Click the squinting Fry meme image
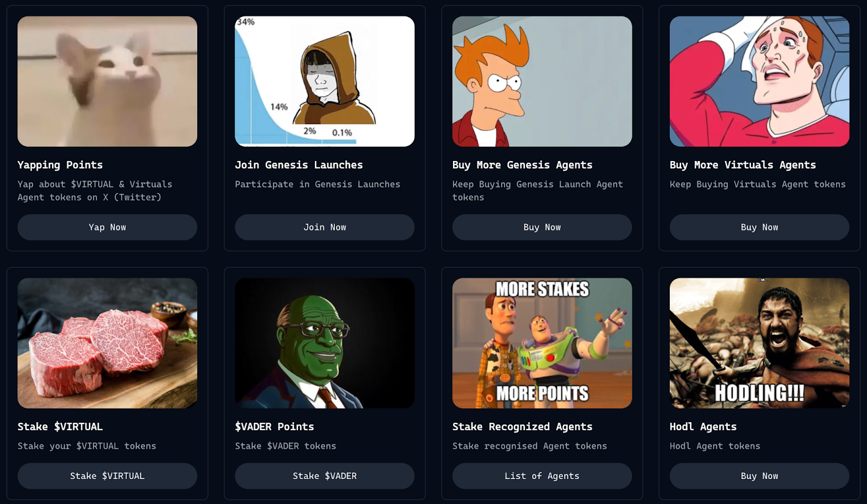The width and height of the screenshot is (867, 504). click(x=542, y=81)
